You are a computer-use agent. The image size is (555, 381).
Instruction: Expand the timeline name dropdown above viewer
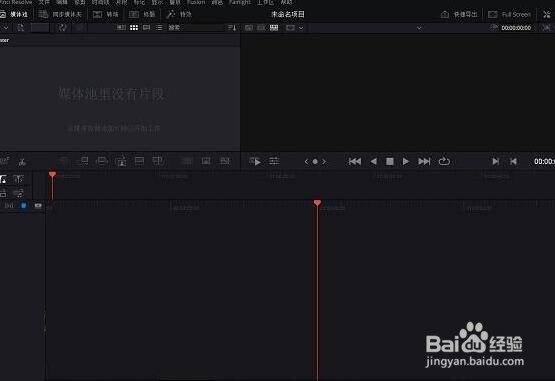click(419, 28)
